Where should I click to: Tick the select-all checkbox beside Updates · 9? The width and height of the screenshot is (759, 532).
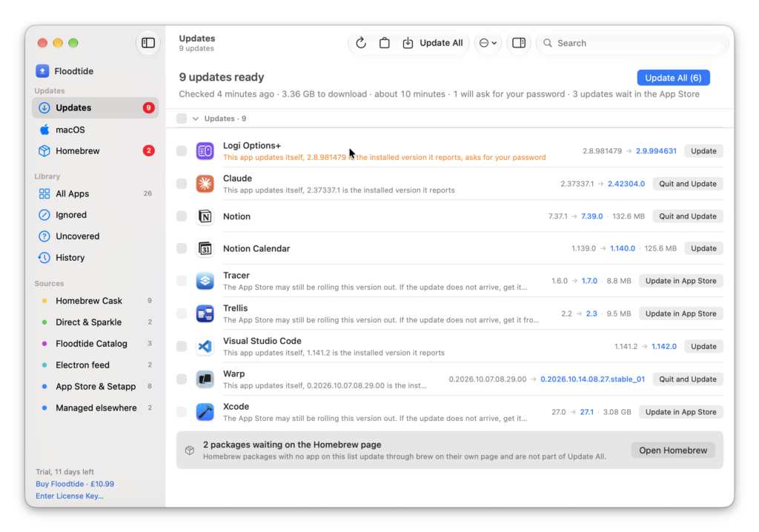click(x=182, y=119)
